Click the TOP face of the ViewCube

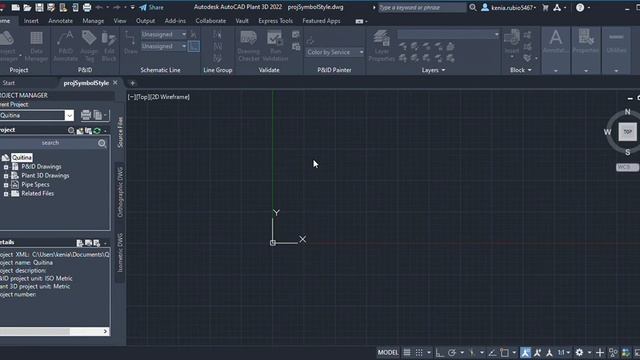[627, 132]
